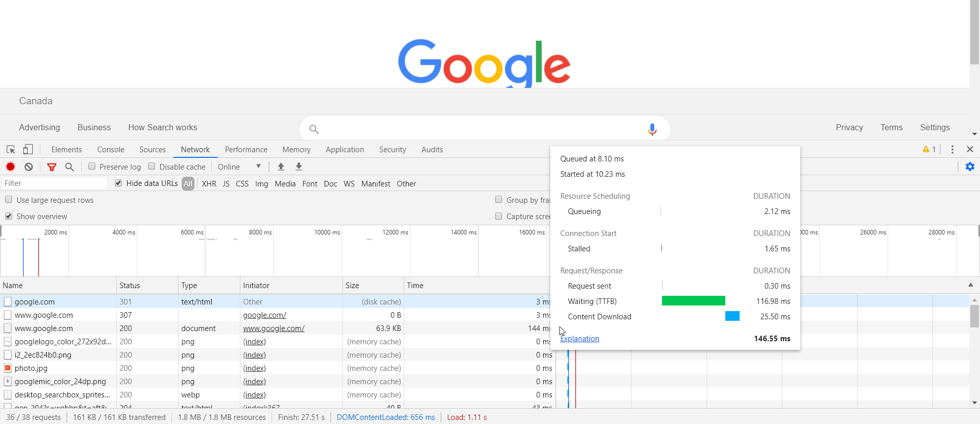Click the page vertical scrollbar thumb
The width and height of the screenshot is (980, 424).
coord(974,32)
